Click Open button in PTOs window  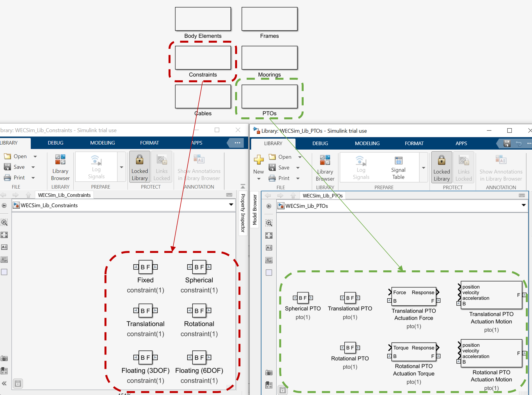(x=280, y=157)
